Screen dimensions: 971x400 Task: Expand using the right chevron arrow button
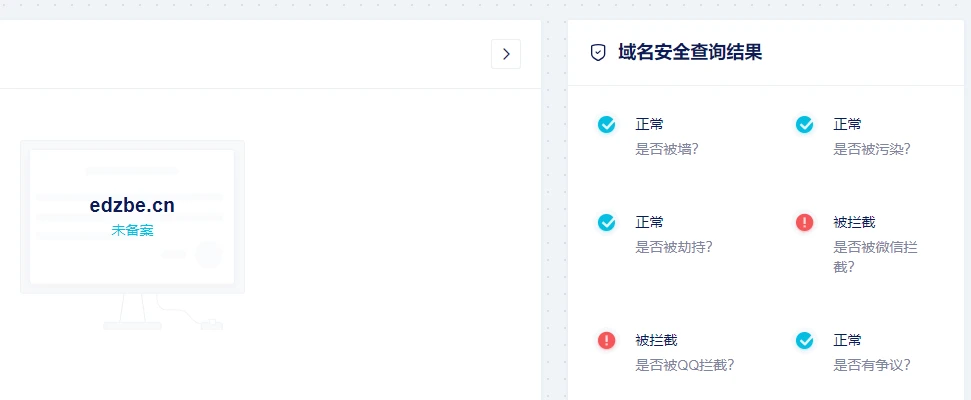tap(506, 54)
